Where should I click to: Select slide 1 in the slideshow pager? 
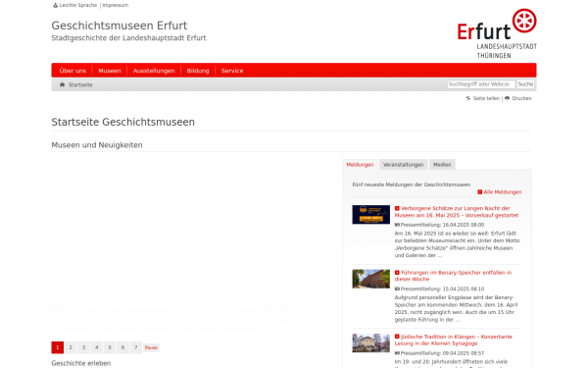point(58,347)
